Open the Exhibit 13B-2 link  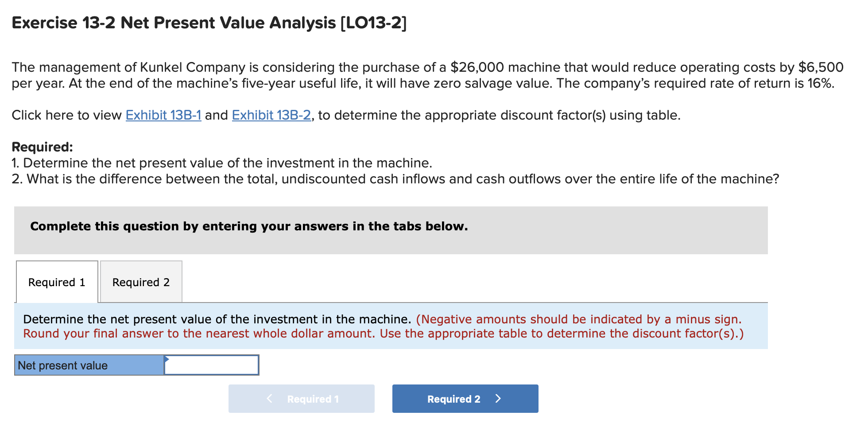pyautogui.click(x=271, y=115)
